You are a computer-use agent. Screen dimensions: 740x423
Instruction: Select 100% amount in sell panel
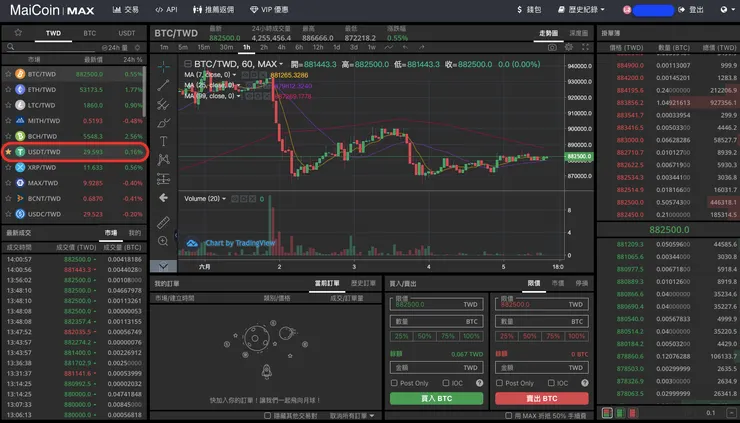[577, 336]
